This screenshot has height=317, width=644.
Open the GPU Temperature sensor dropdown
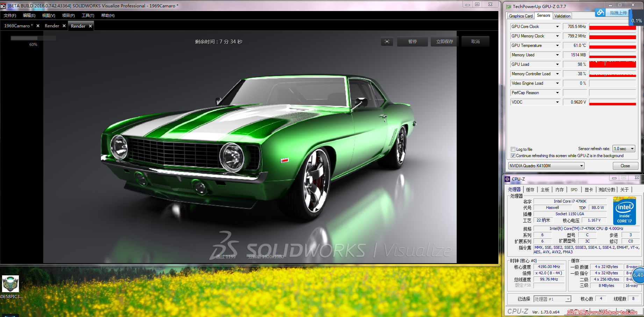click(557, 45)
